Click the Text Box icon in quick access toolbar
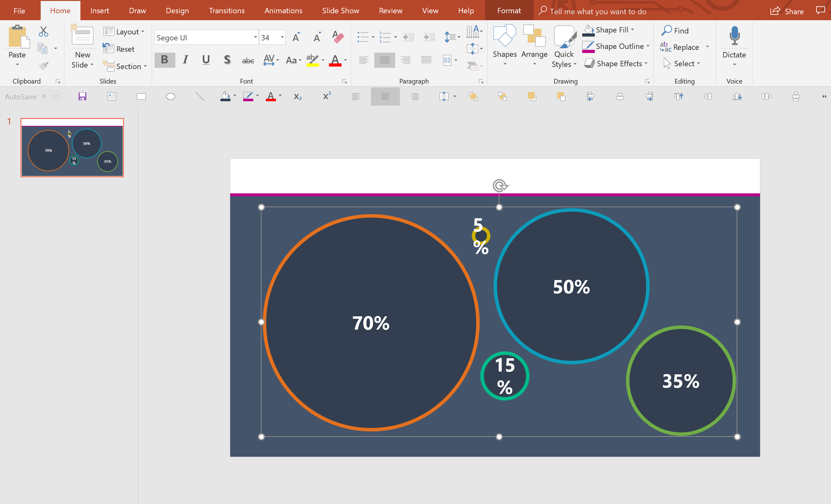This screenshot has width=831, height=504. click(x=112, y=97)
